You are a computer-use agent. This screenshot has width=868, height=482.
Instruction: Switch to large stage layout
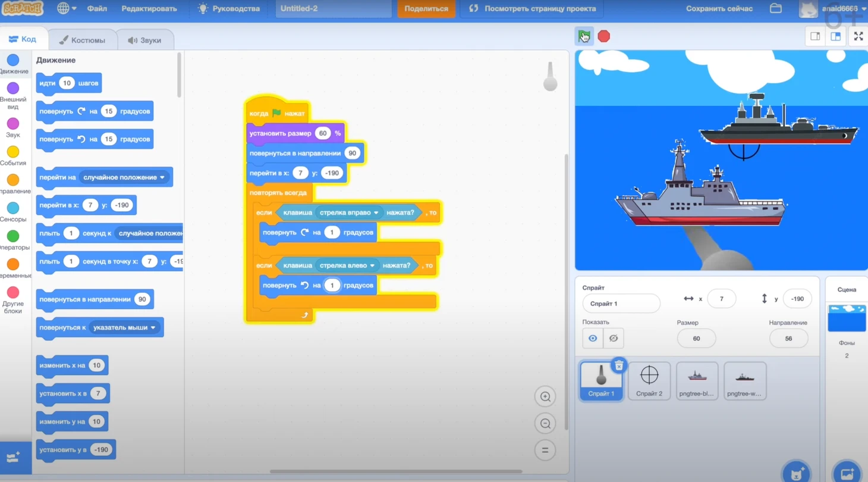(835, 36)
